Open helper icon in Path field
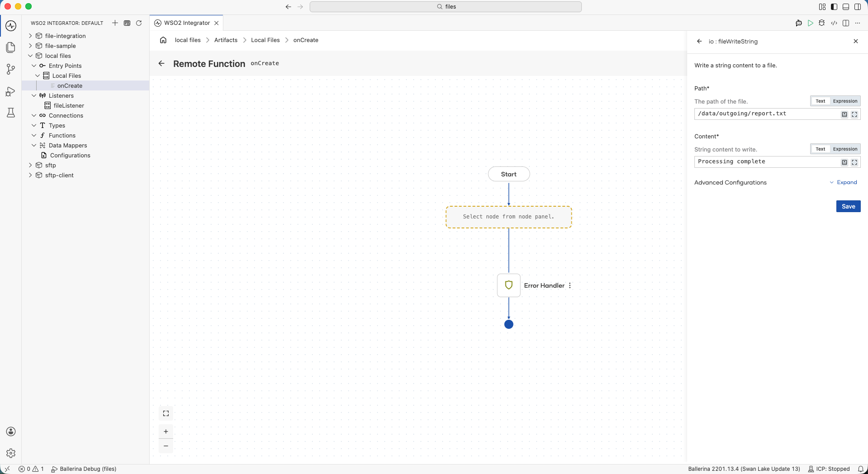Viewport: 868px width, 474px height. click(844, 114)
